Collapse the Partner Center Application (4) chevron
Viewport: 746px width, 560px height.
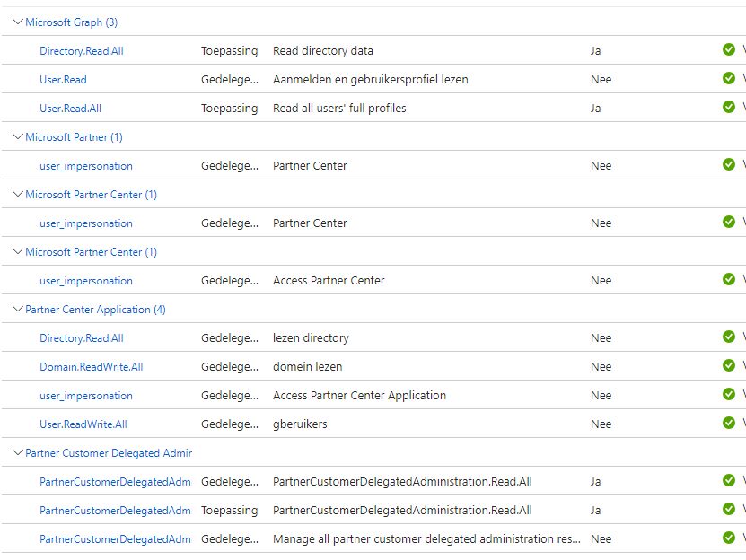[x=18, y=310]
